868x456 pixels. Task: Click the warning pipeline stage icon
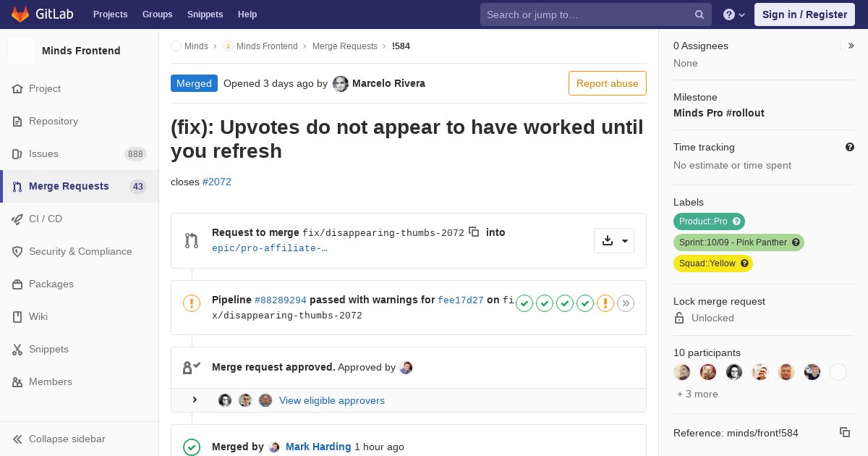pos(605,303)
